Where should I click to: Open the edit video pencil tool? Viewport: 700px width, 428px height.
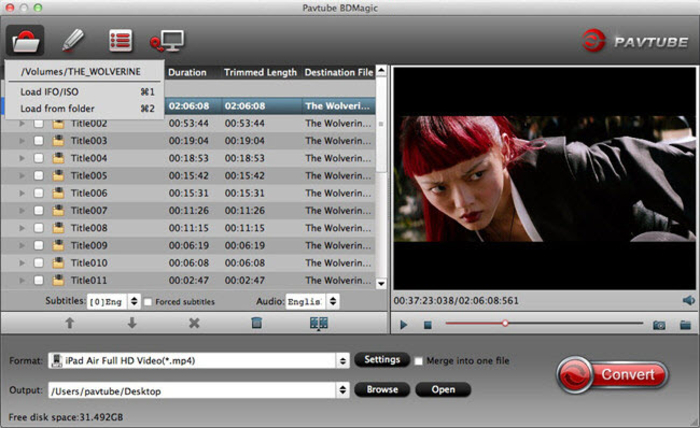73,41
